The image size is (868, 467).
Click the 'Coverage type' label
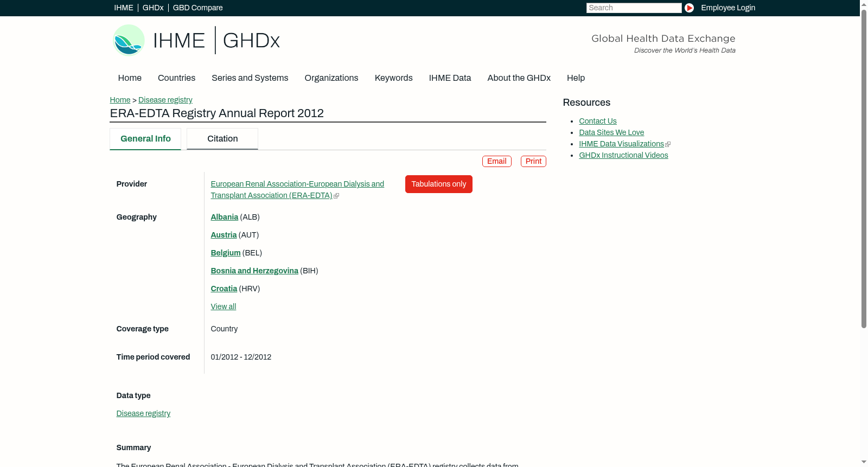coord(142,329)
